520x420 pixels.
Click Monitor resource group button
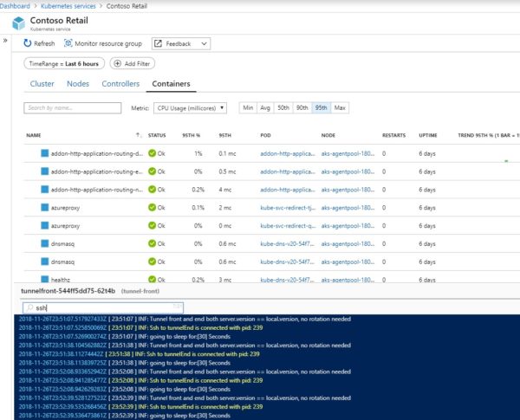(103, 43)
